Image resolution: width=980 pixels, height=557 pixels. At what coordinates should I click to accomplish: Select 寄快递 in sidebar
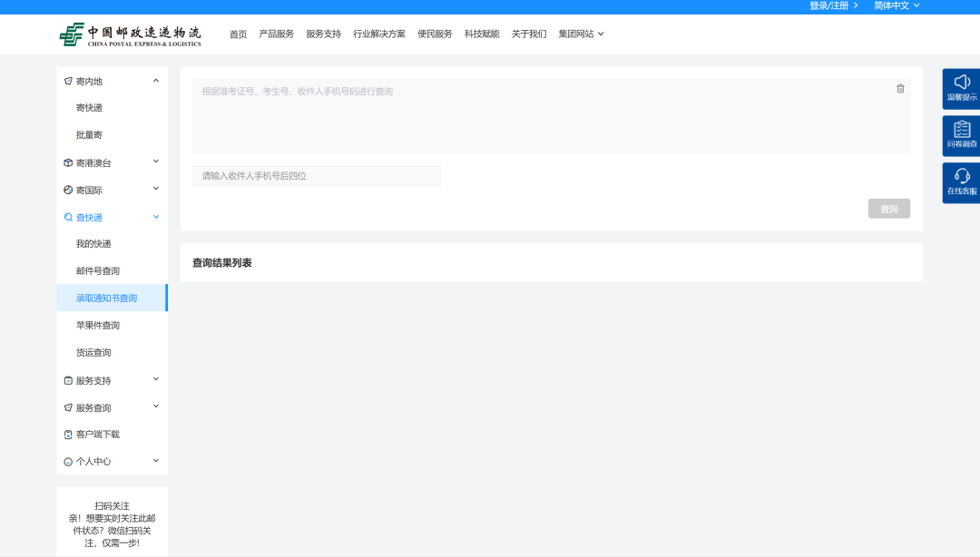point(89,108)
